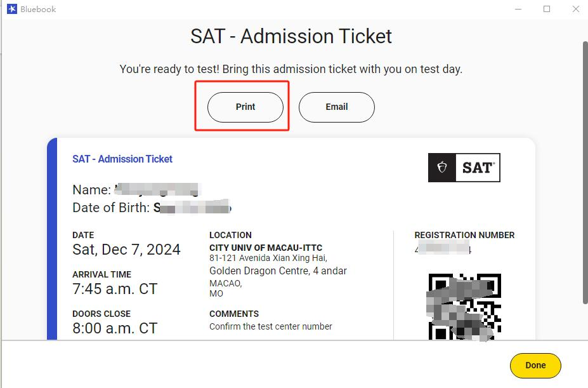Viewport: 588px width, 388px height.
Task: Click the 7:45 a.m. CT arrival time
Action: (115, 289)
